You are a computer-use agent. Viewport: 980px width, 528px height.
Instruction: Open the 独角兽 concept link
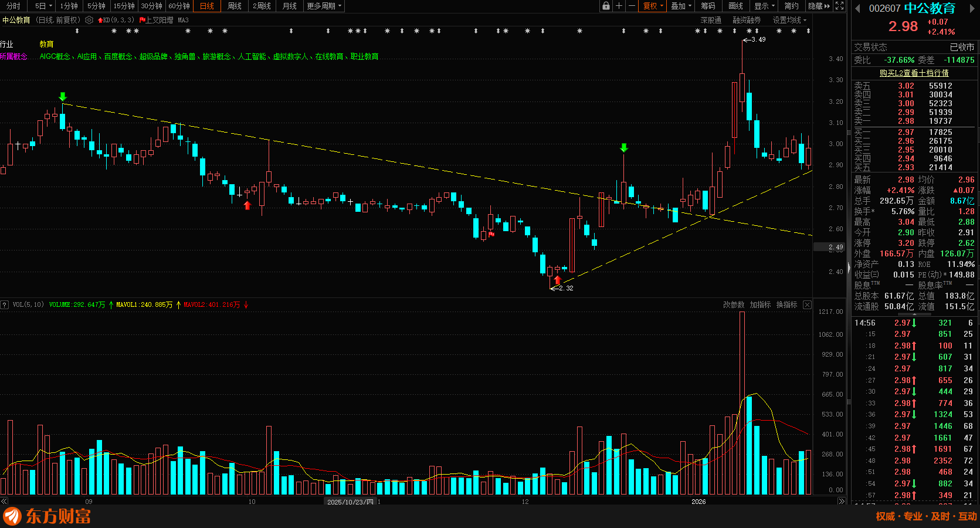(185, 56)
